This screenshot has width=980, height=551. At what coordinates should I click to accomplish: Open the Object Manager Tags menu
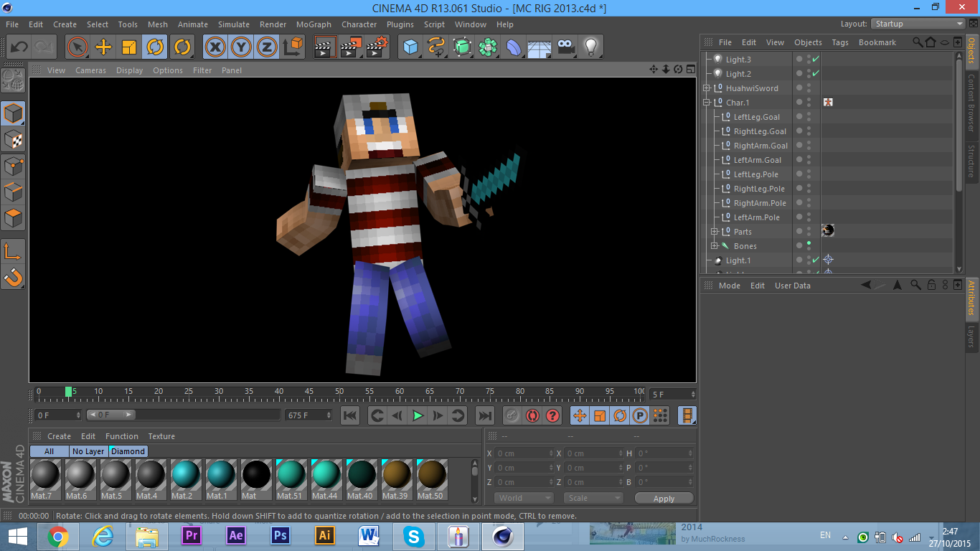[840, 42]
